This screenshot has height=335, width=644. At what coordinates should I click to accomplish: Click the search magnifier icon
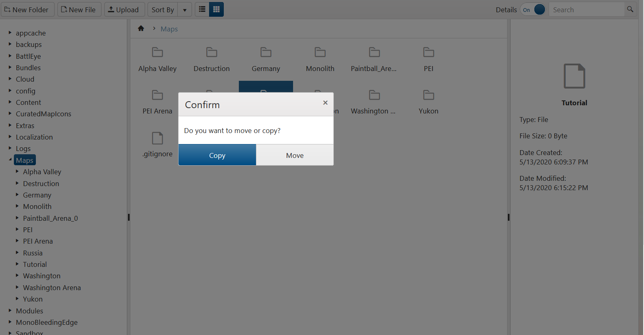click(x=630, y=9)
